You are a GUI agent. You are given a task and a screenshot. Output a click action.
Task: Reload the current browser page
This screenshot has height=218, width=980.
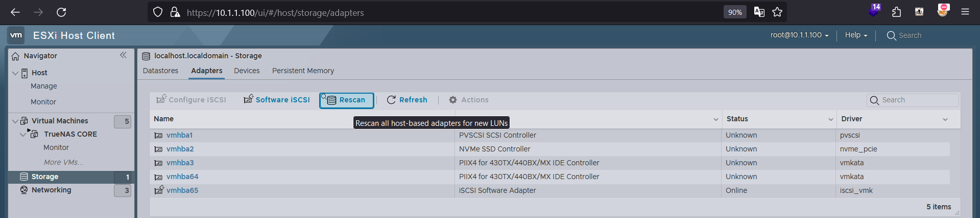(x=61, y=12)
